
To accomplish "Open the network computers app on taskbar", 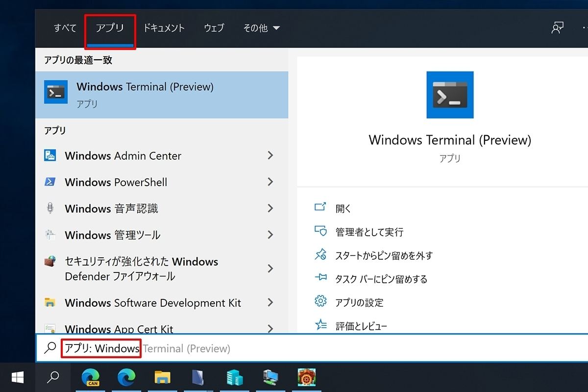I will click(x=270, y=377).
